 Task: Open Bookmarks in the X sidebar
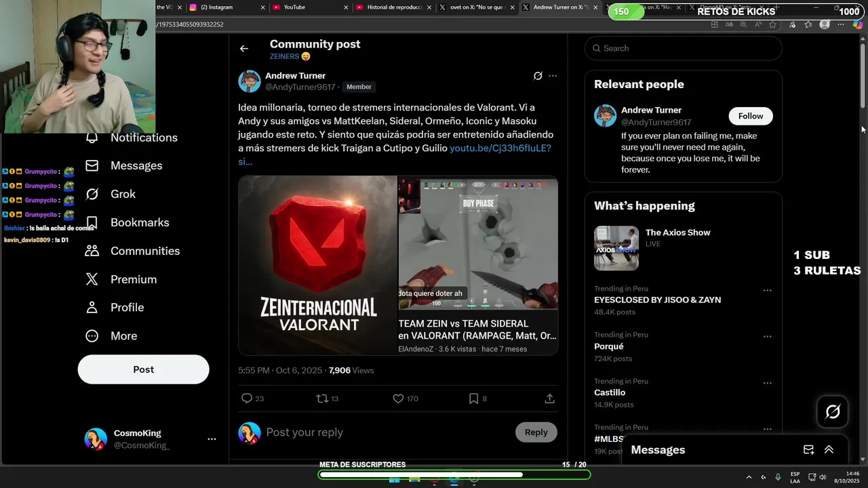tap(127, 222)
